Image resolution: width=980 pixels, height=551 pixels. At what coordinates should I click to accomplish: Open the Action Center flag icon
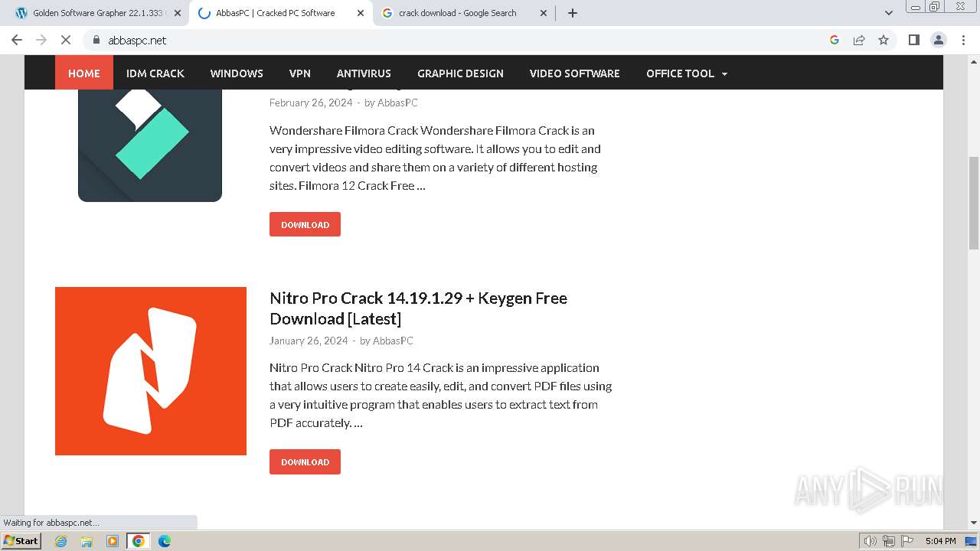tap(906, 541)
